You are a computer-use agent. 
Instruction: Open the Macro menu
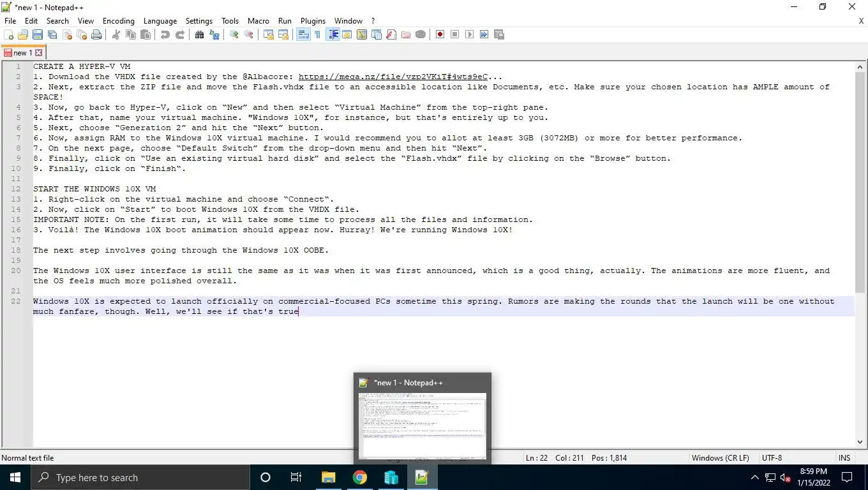258,21
